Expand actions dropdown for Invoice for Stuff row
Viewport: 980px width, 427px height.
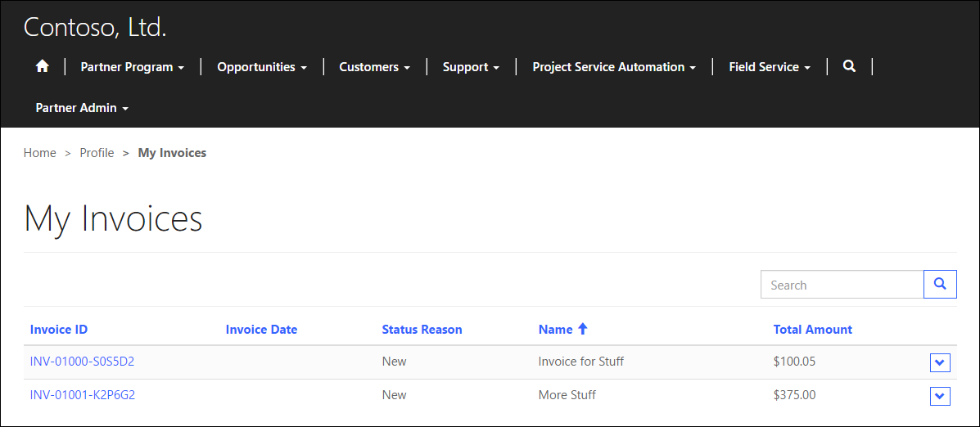pyautogui.click(x=940, y=362)
